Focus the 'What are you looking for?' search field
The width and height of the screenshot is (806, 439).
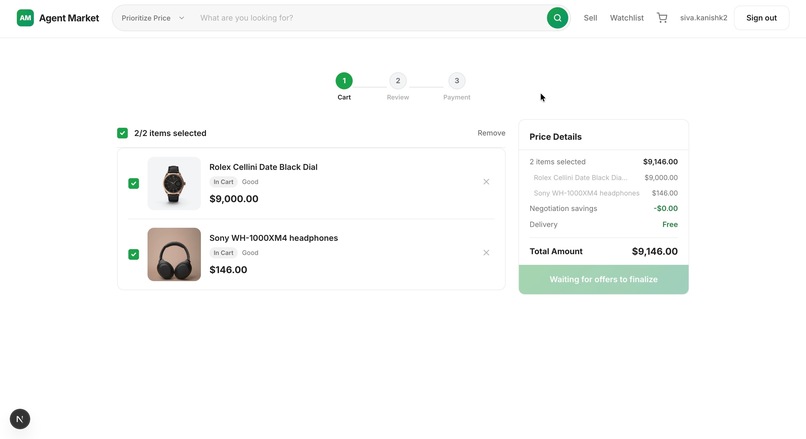pos(370,18)
